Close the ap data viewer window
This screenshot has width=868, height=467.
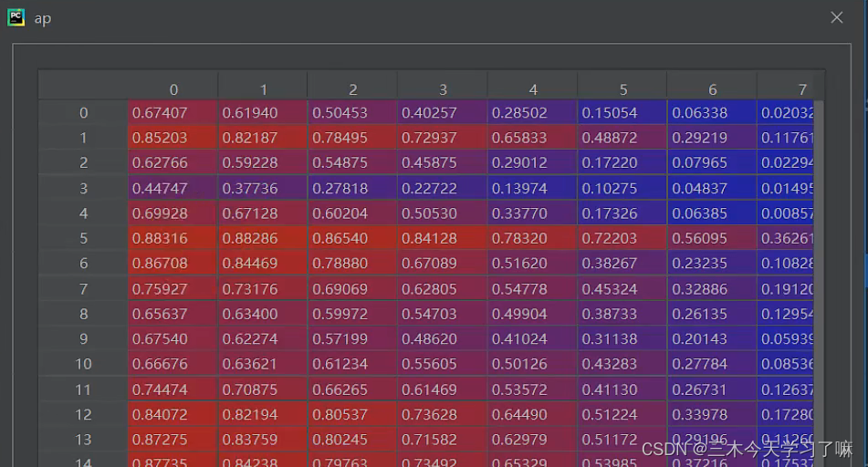coord(836,17)
